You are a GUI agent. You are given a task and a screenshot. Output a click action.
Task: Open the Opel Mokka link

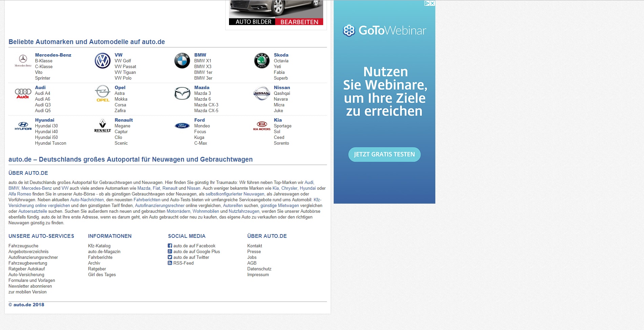click(121, 99)
